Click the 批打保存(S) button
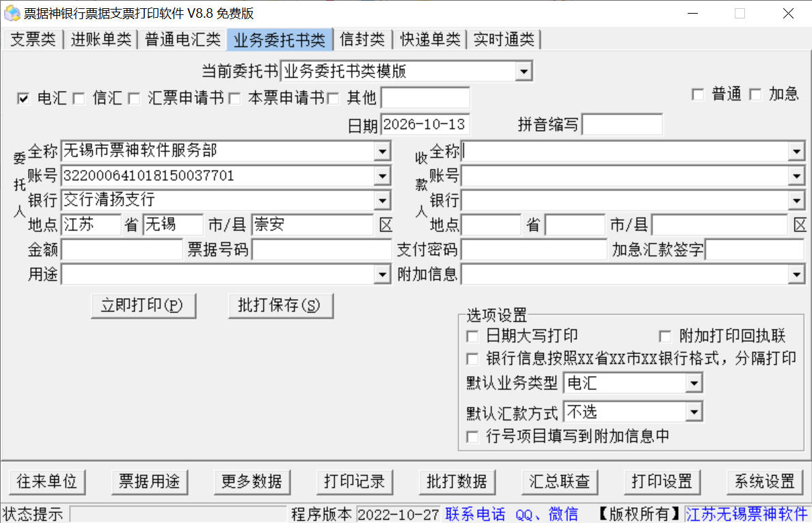 [281, 306]
